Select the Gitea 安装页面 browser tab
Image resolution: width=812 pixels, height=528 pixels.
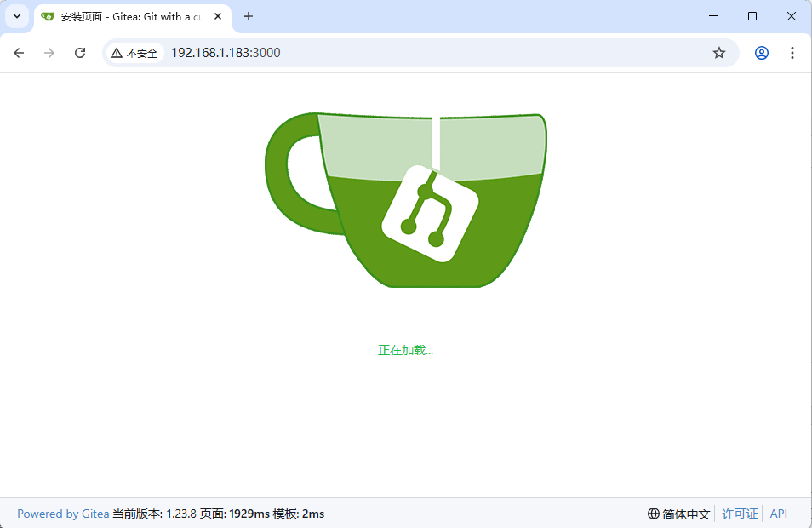pyautogui.click(x=132, y=17)
